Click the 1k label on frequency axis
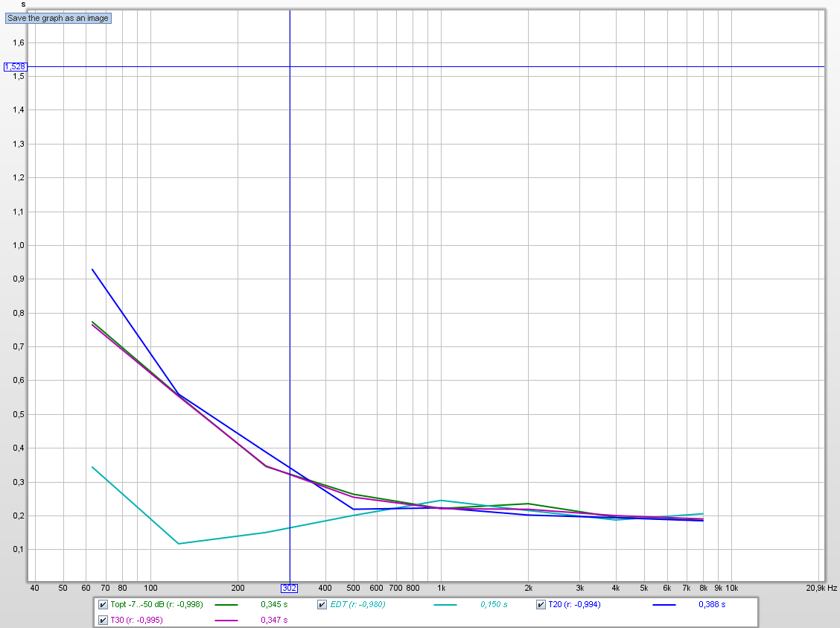 click(x=442, y=588)
